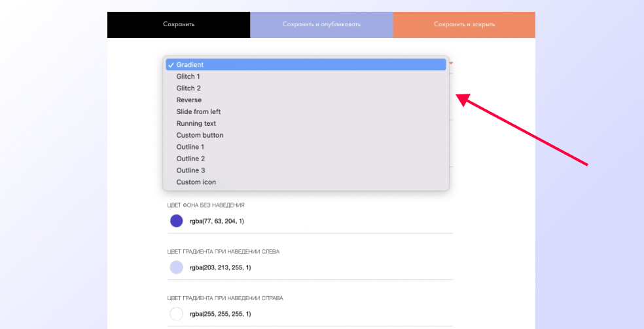This screenshot has width=644, height=329.
Task: Choose the Custom icon option
Action: (306, 182)
